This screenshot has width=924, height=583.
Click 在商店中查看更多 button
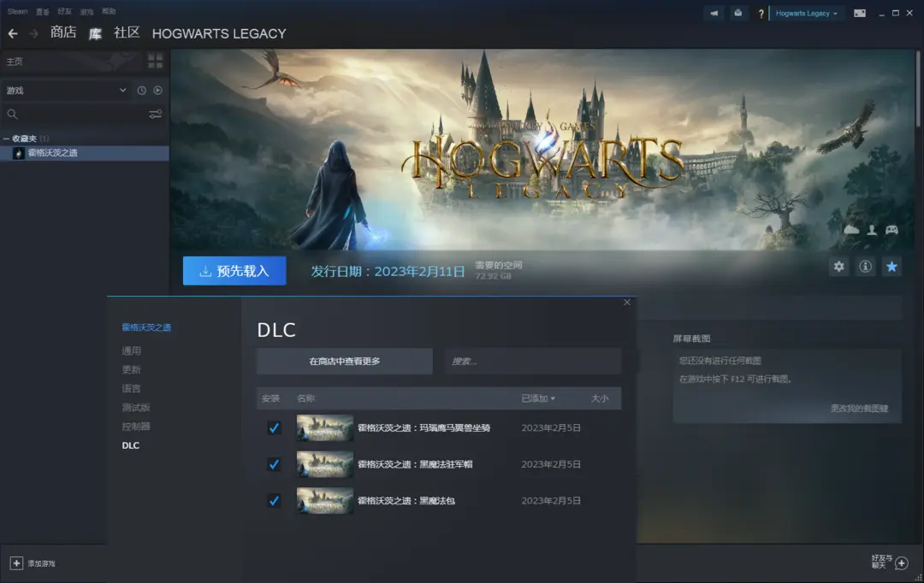pos(345,361)
